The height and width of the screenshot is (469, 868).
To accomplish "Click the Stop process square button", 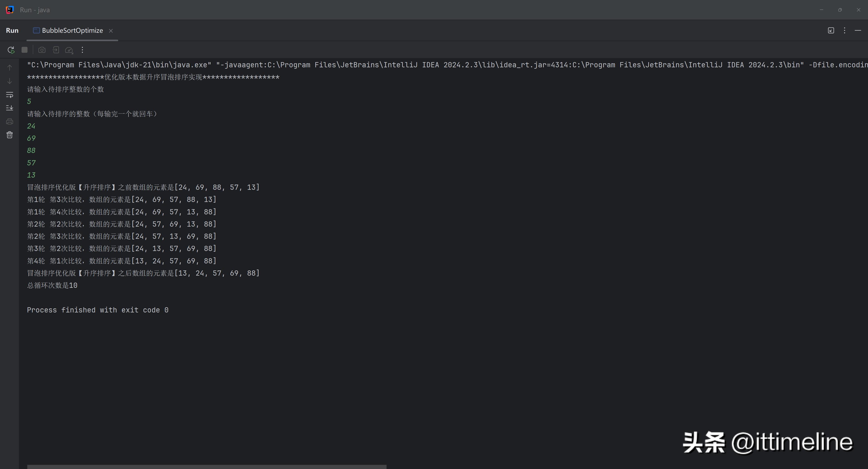I will (25, 50).
